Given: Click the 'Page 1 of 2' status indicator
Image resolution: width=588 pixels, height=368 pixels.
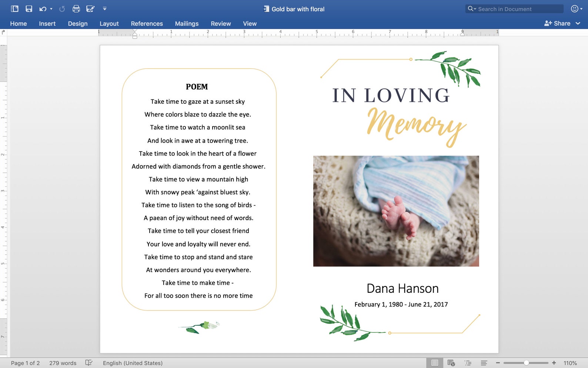Looking at the screenshot, I should tap(25, 363).
